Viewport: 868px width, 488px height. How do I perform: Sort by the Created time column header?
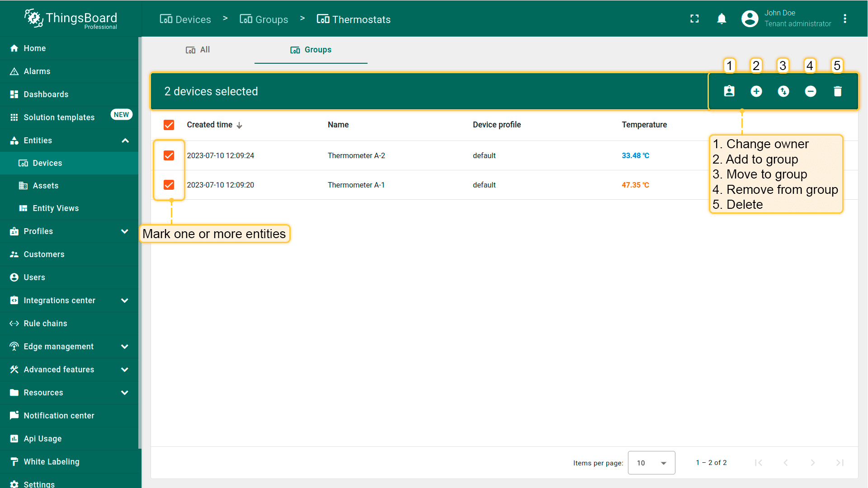(210, 125)
